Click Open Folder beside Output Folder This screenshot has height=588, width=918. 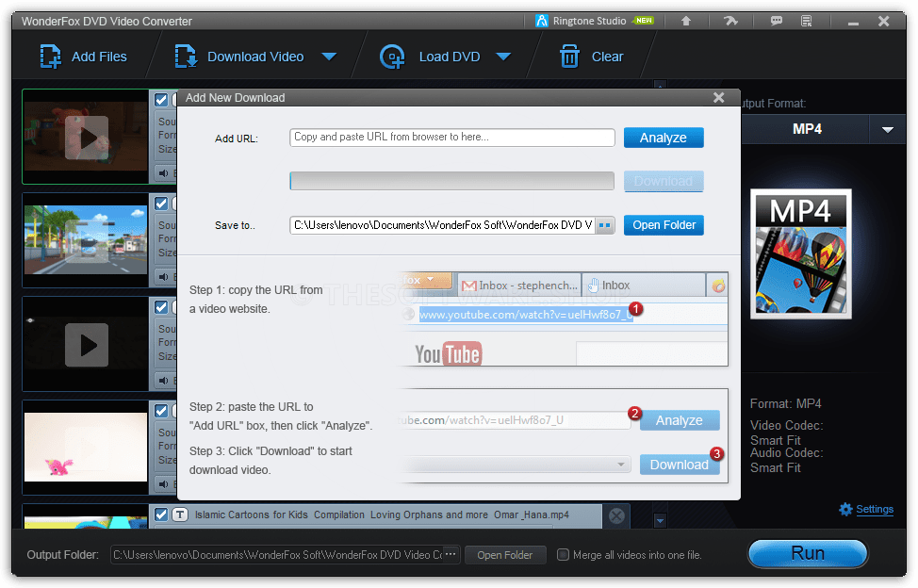[x=504, y=555]
